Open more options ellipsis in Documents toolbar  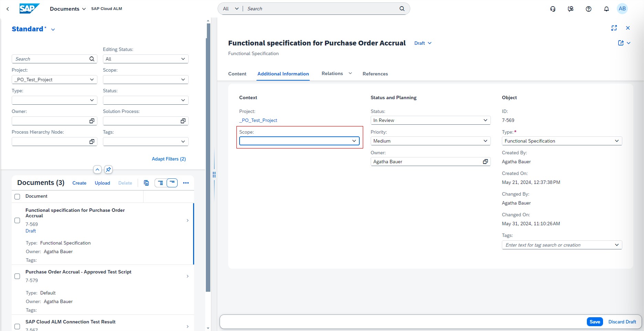click(186, 183)
